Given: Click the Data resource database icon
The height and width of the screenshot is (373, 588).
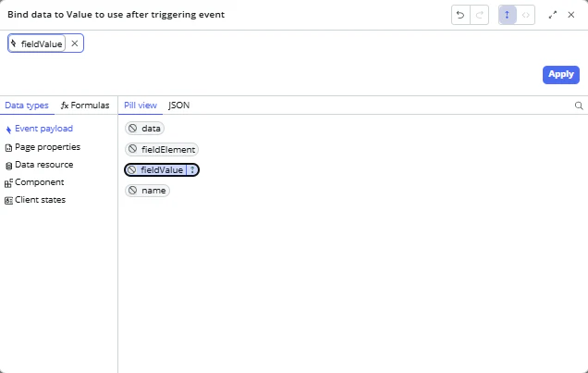Looking at the screenshot, I should click(x=8, y=166).
